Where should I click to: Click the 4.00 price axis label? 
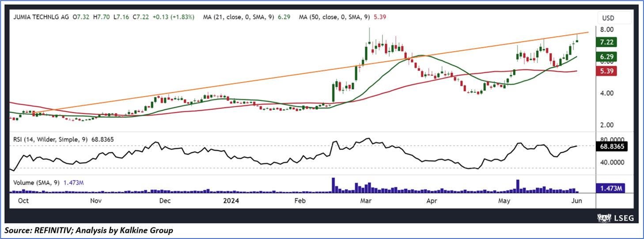606,93
